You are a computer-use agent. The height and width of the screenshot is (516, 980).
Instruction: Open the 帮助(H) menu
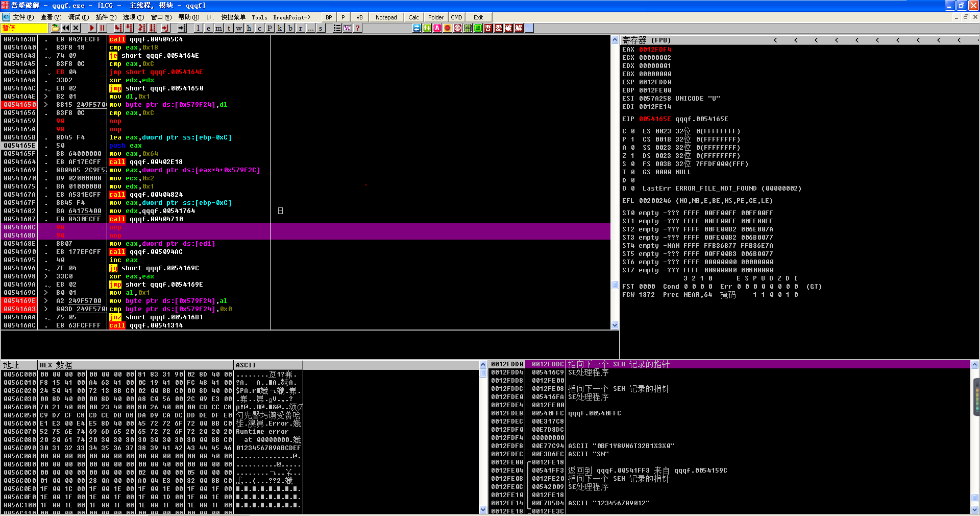click(189, 17)
